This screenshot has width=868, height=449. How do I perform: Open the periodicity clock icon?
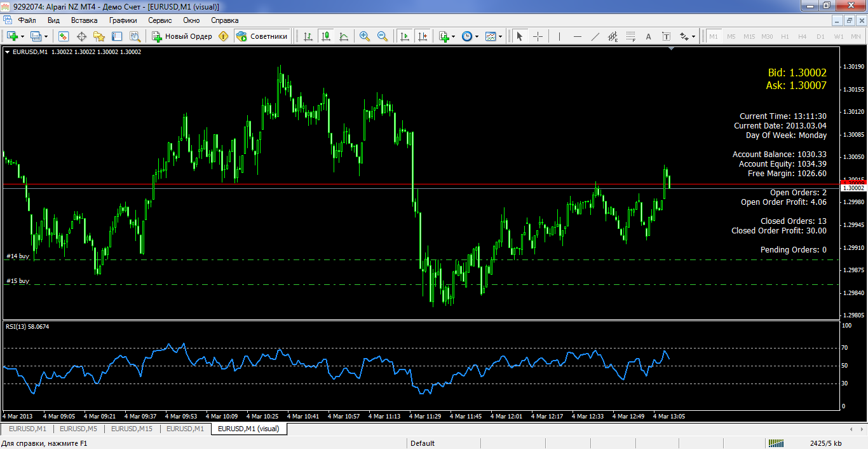click(467, 36)
